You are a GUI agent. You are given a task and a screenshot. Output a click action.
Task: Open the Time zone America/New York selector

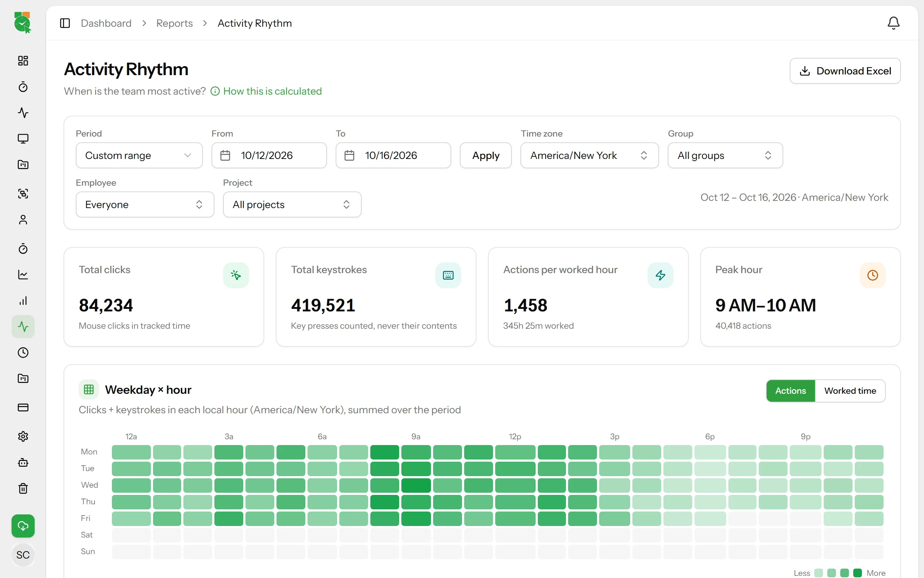[589, 155]
